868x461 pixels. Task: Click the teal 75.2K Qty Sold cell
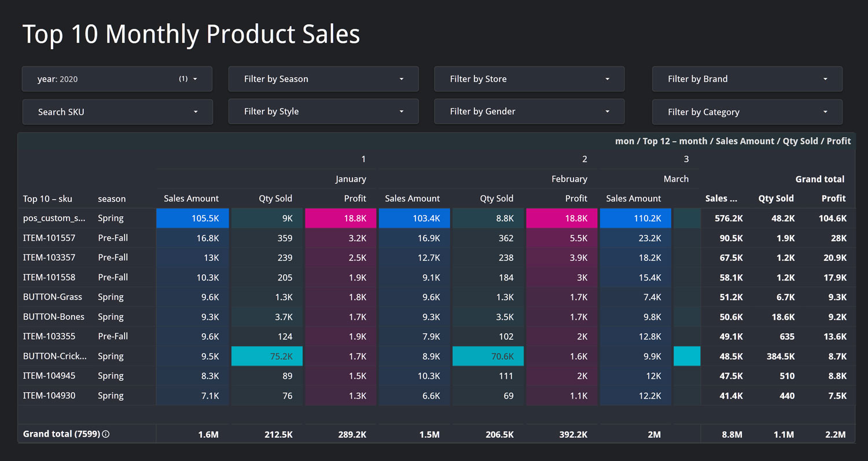pos(267,356)
